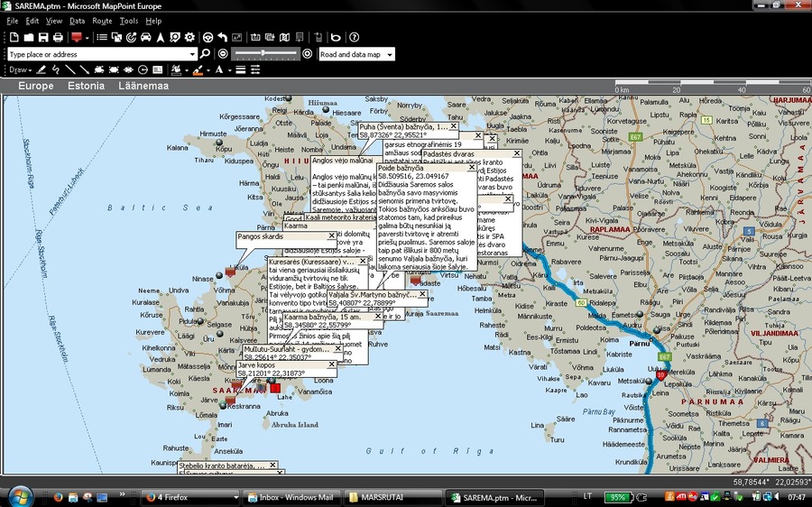Click the Europe breadcrumb link
This screenshot has height=507, width=812.
(x=36, y=86)
